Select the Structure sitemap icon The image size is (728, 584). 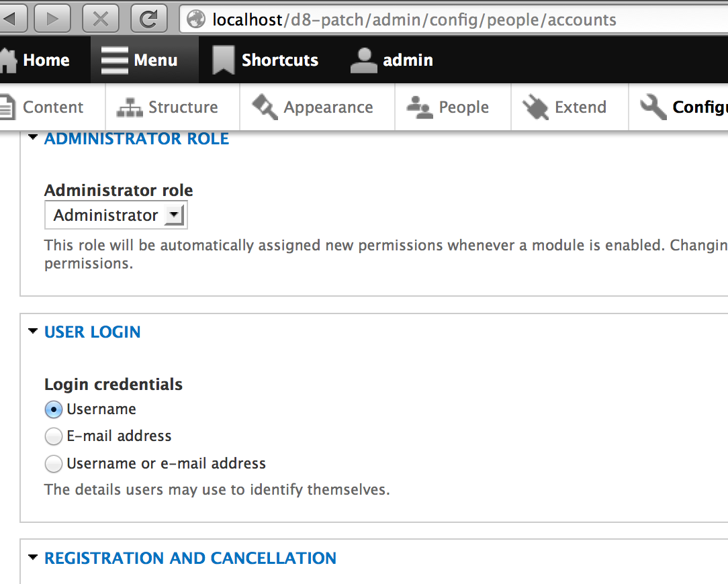(129, 107)
